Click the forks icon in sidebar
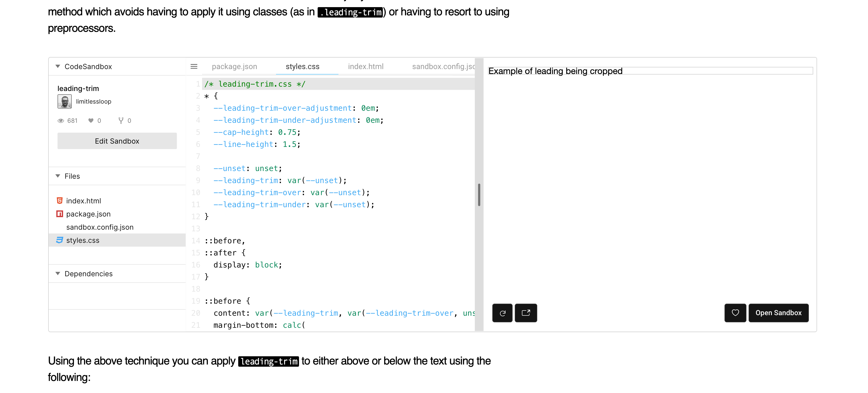868x393 pixels. pos(121,120)
